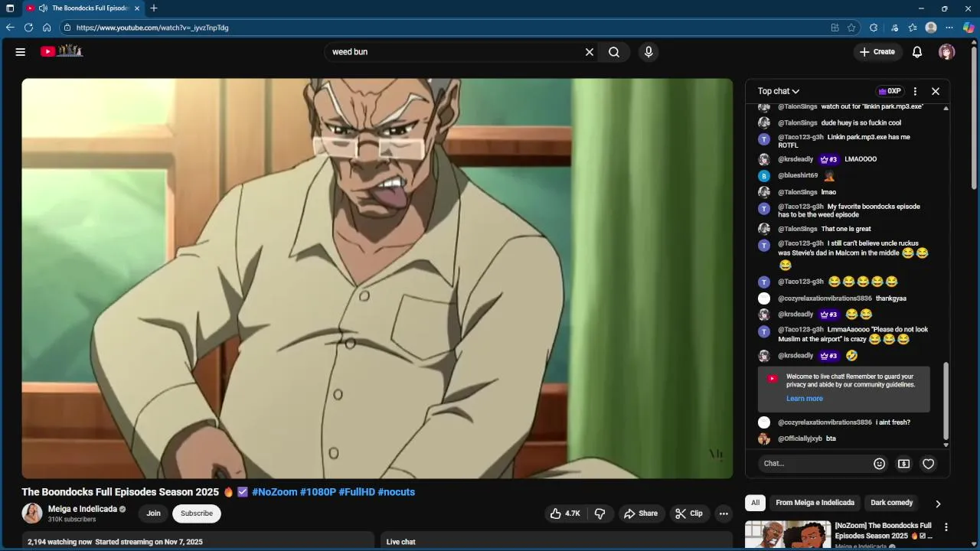This screenshot has width=980, height=551.
Task: Open the channel avatar beside title
Action: click(32, 514)
